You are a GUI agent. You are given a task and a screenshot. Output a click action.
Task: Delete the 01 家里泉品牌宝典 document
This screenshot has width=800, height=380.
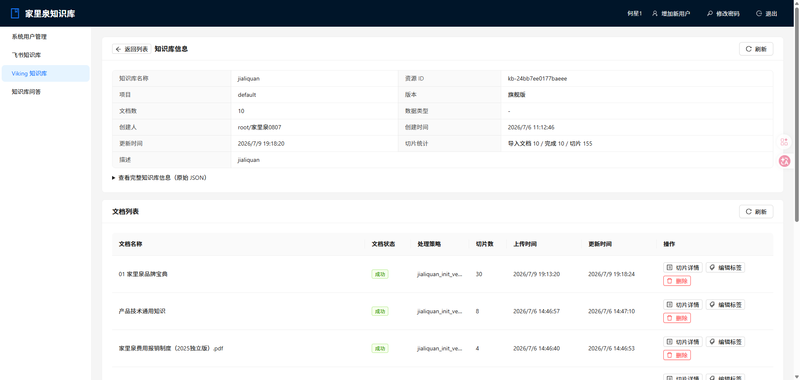pyautogui.click(x=677, y=281)
